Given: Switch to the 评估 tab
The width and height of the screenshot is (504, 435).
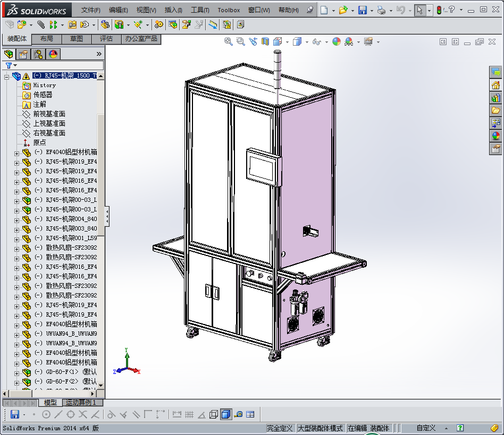Looking at the screenshot, I should click(x=106, y=39).
